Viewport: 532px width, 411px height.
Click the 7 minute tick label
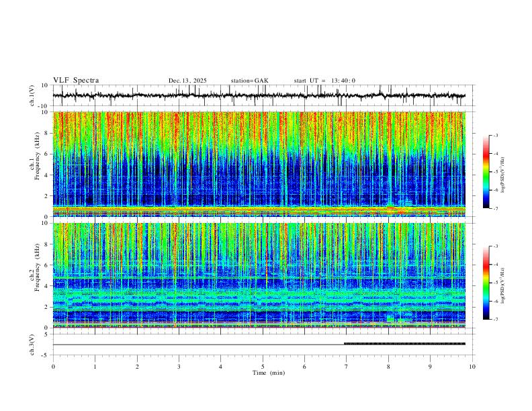pos(347,367)
